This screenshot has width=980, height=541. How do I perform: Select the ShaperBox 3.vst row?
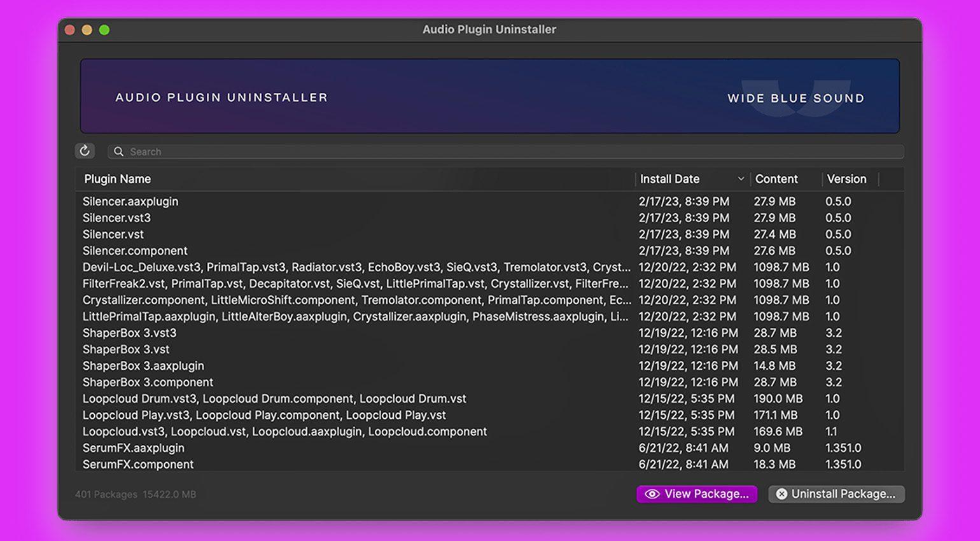tap(489, 349)
